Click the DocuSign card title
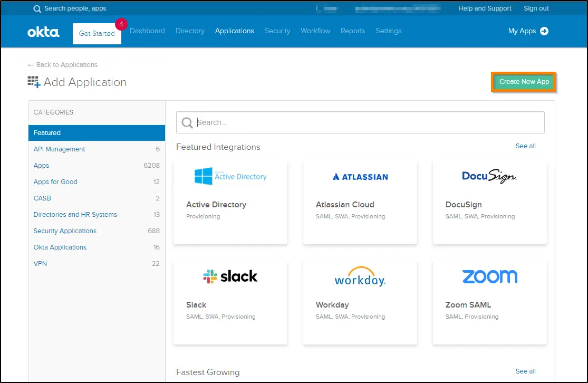 coord(464,205)
